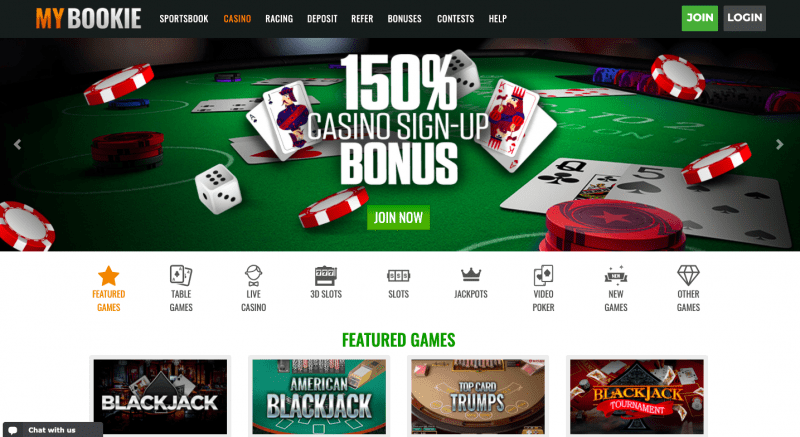Open the Jackpots crown icon

471,275
